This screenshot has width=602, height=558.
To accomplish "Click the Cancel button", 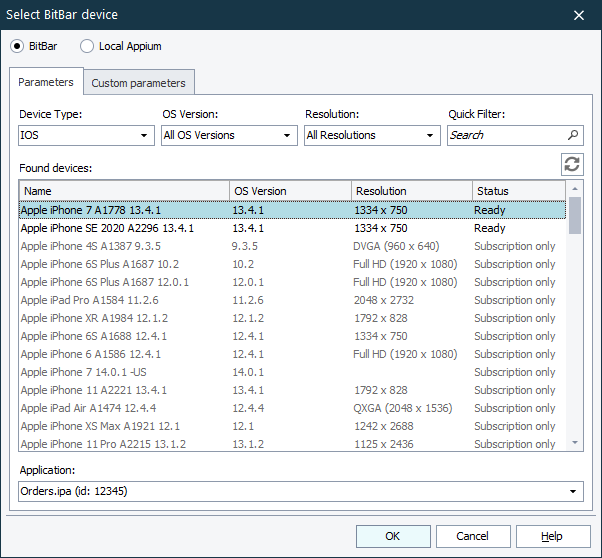I will click(472, 536).
